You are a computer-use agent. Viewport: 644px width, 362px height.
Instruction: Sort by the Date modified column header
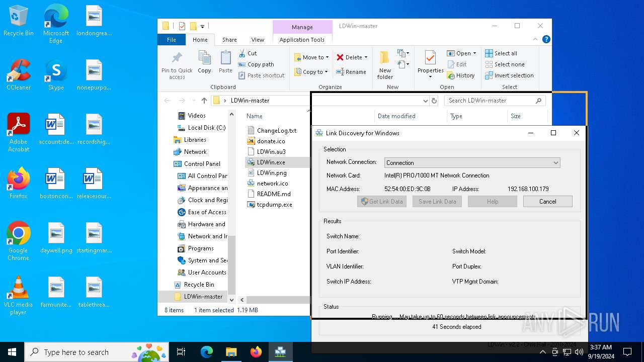point(396,116)
